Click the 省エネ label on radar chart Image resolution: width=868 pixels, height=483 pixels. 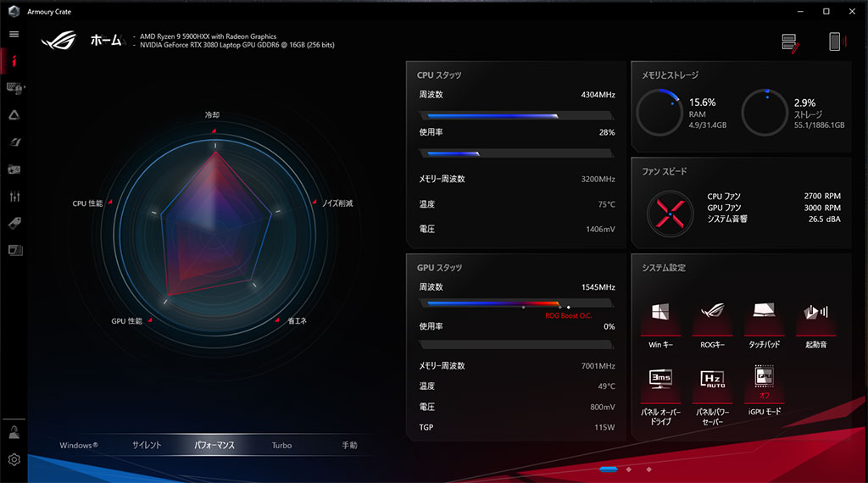click(x=297, y=321)
